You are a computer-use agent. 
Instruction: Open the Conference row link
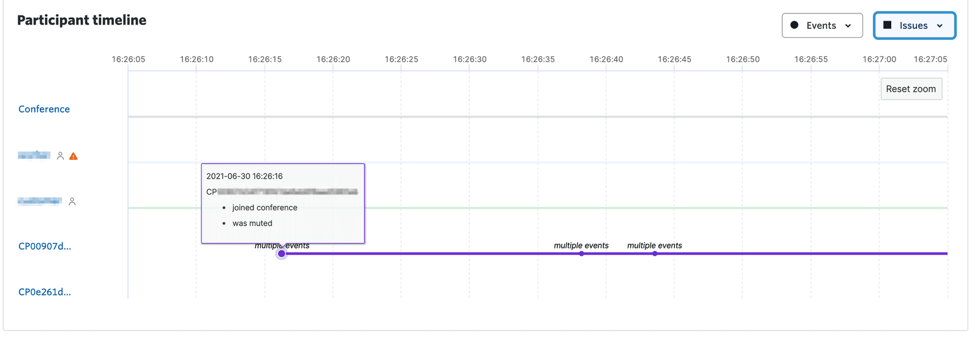coord(44,109)
